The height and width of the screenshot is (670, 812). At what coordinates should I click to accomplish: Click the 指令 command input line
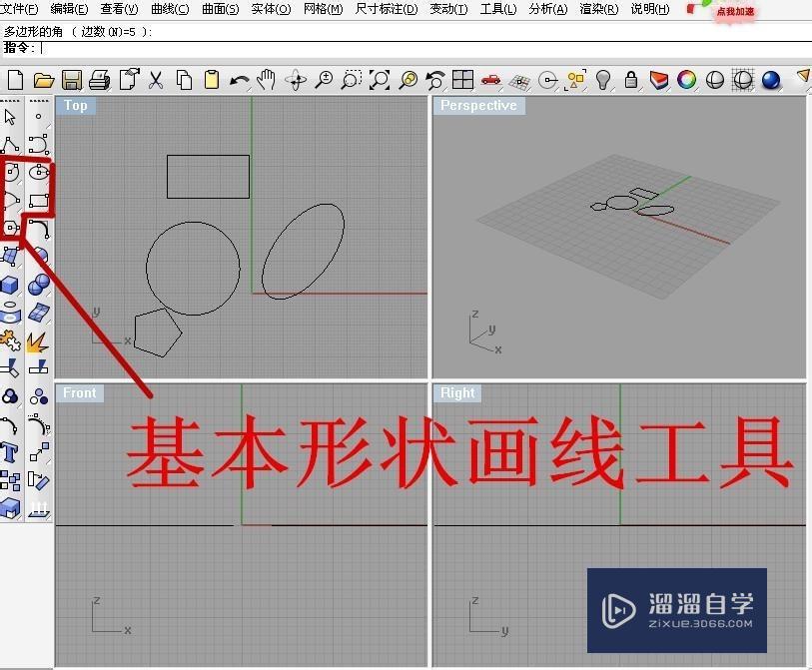406,49
